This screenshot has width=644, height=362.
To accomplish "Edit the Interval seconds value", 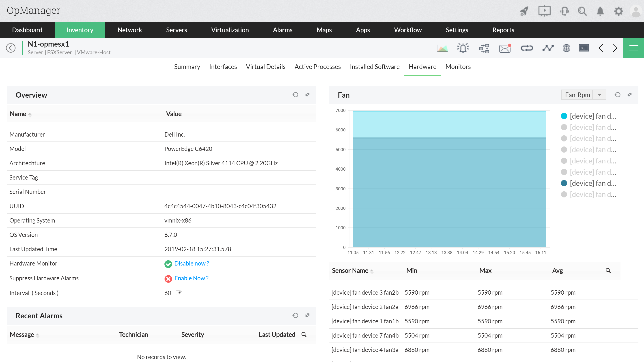I will point(178,293).
